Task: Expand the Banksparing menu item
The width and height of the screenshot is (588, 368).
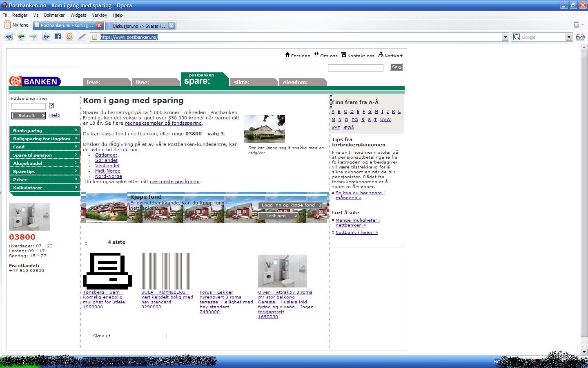Action: point(45,130)
